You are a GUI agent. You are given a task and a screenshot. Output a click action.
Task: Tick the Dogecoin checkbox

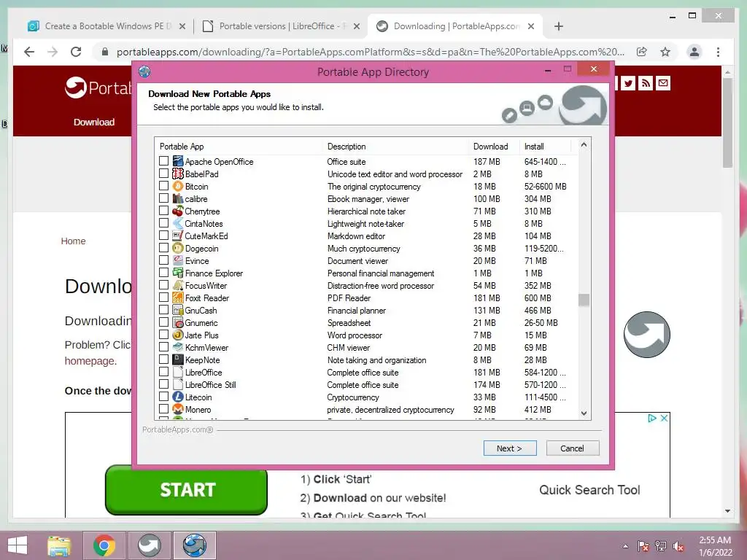(163, 248)
